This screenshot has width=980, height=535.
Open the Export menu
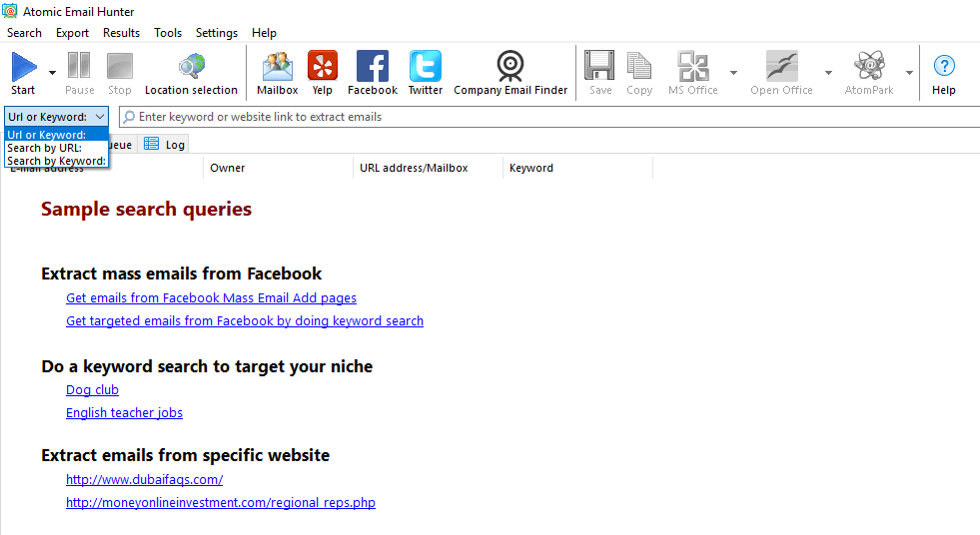pos(73,33)
